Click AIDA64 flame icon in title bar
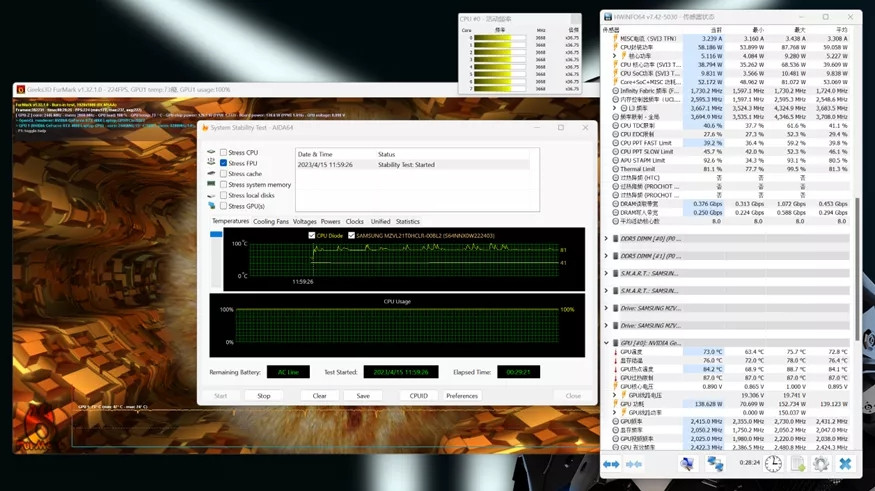The image size is (875, 491). [205, 128]
